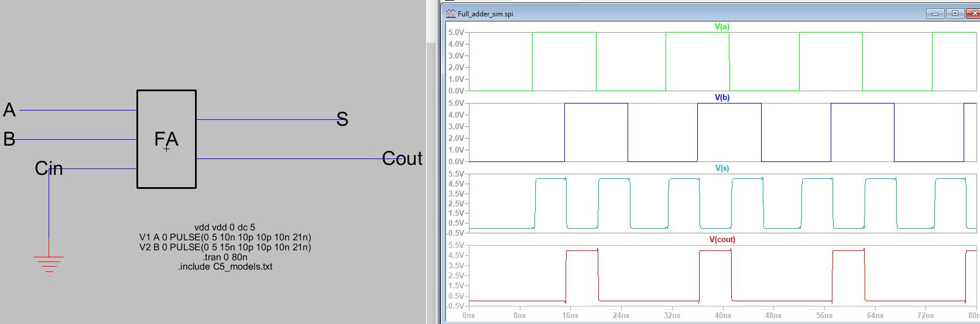Click the red V(cout) trace label
Screen dimensions: 980x324
click(722, 240)
